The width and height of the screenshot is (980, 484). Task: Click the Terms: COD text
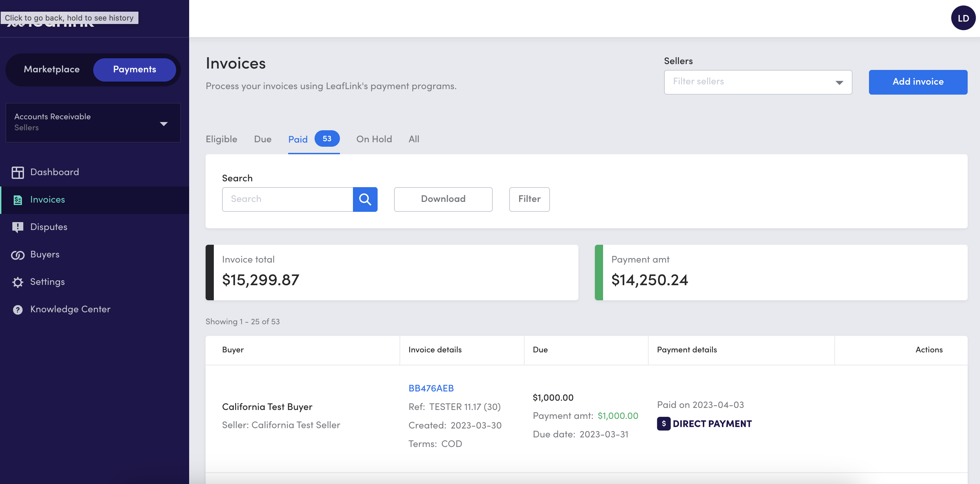click(435, 444)
